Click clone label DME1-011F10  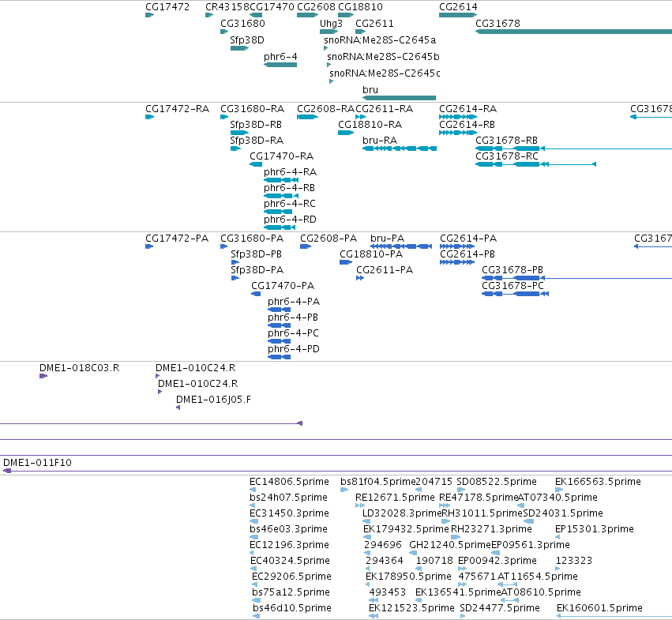pyautogui.click(x=37, y=463)
